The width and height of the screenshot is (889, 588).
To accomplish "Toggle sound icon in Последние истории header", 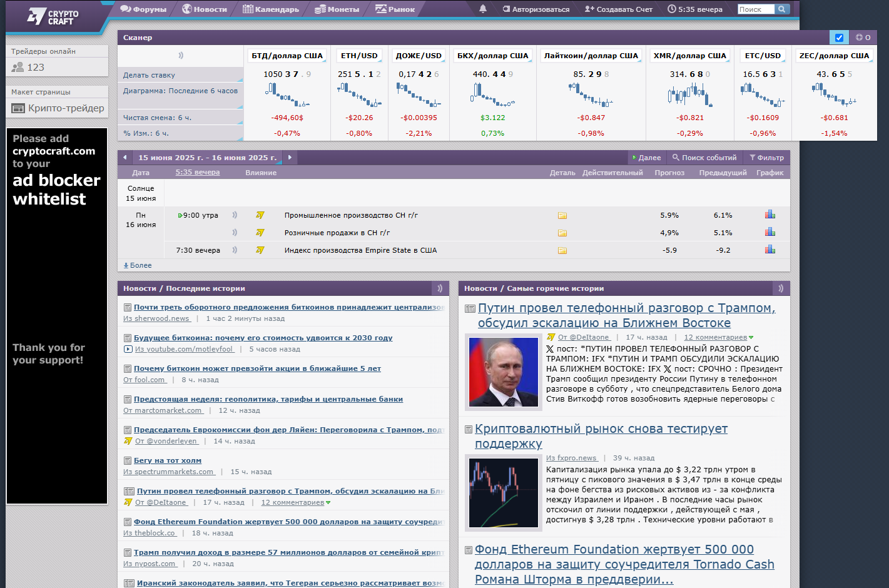I will coord(440,288).
